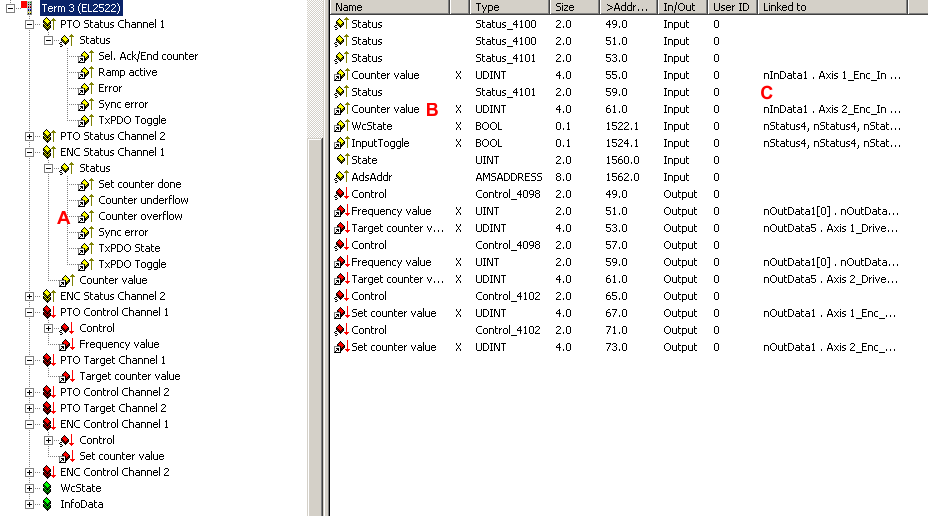Click the TxPDO Toggle icon in PTO Status
Image resolution: width=928 pixels, height=516 pixels.
86,120
